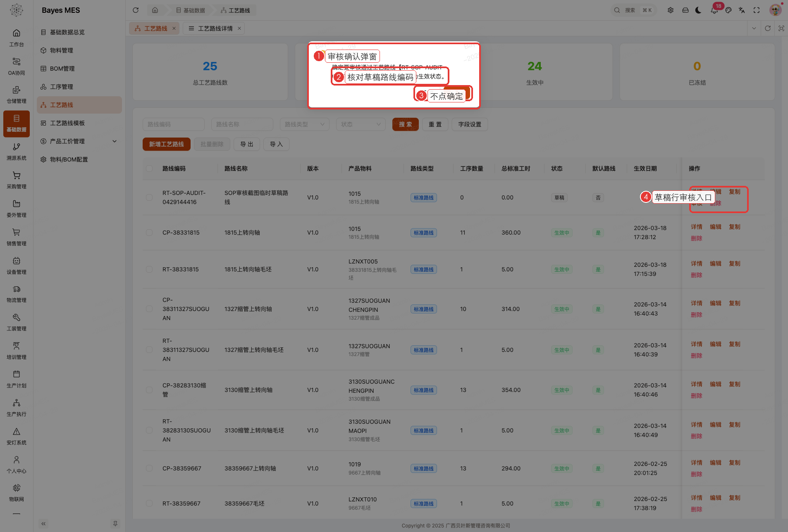
Task: Click 新增工艺路线 button
Action: click(166, 144)
